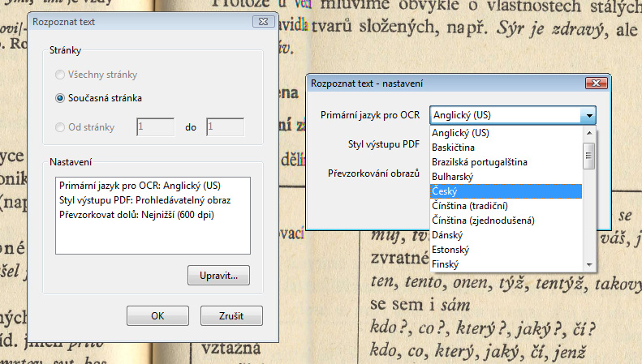Screen dimensions: 642x364
Task: Choose Český from the language list
Action: (506, 191)
